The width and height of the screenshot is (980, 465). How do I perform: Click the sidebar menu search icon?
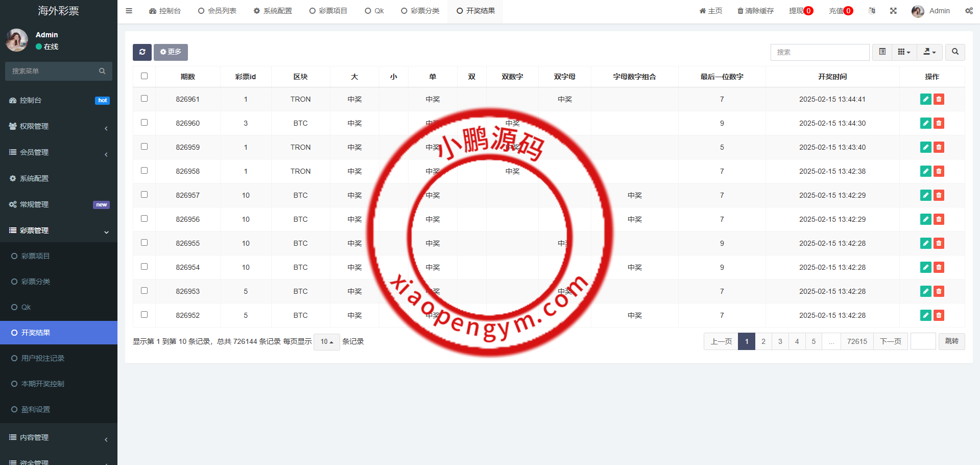102,71
